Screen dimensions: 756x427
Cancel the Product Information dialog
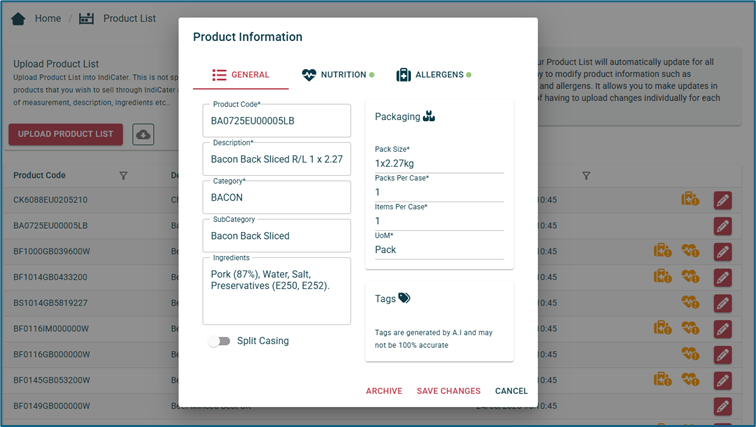[511, 391]
